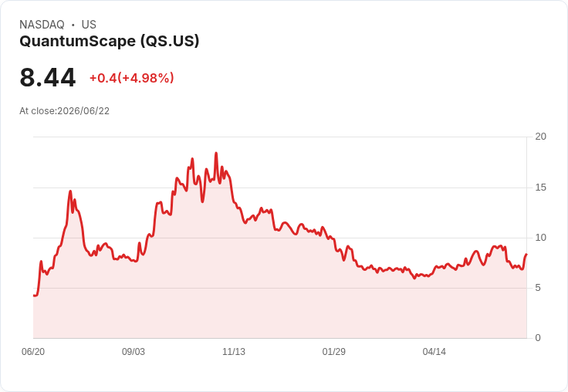This screenshot has height=392, width=568.
Task: Click the NASDAQ exchange label
Action: 42,25
